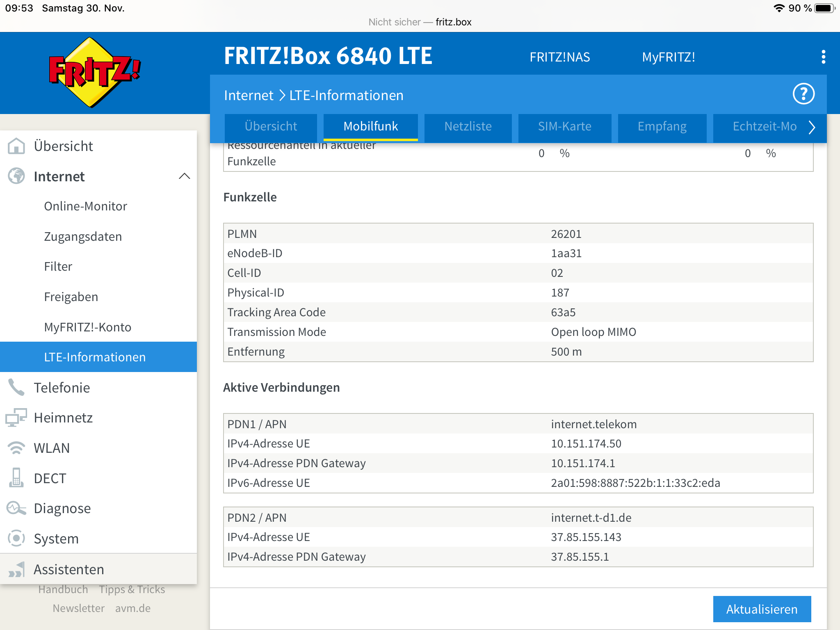Click the FRITZ! logo
The image size is (840, 630).
point(95,73)
